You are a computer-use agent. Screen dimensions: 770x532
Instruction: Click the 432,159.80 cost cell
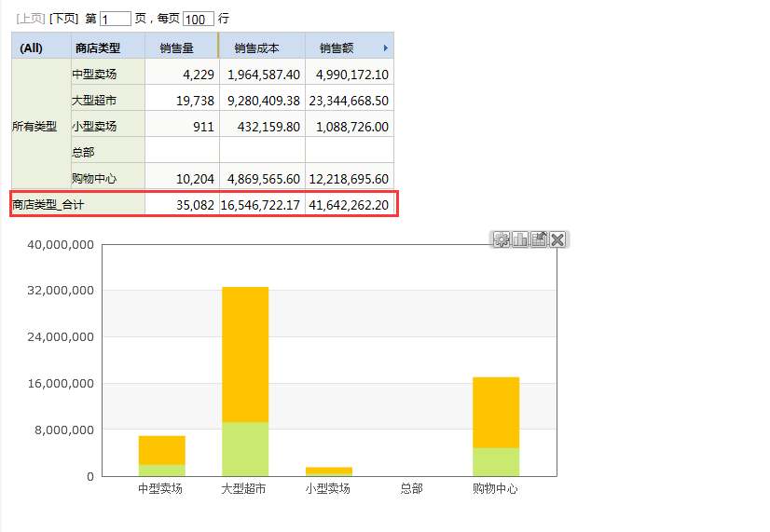coord(262,124)
